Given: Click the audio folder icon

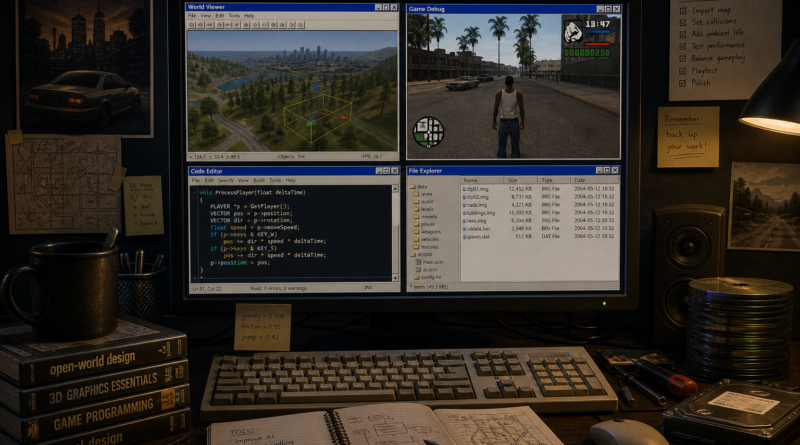Looking at the screenshot, I should (416, 202).
